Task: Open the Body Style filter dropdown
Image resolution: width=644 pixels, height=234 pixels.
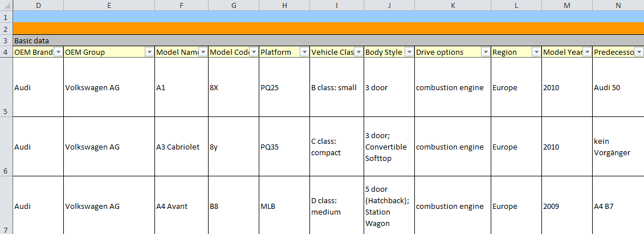Action: pos(410,53)
